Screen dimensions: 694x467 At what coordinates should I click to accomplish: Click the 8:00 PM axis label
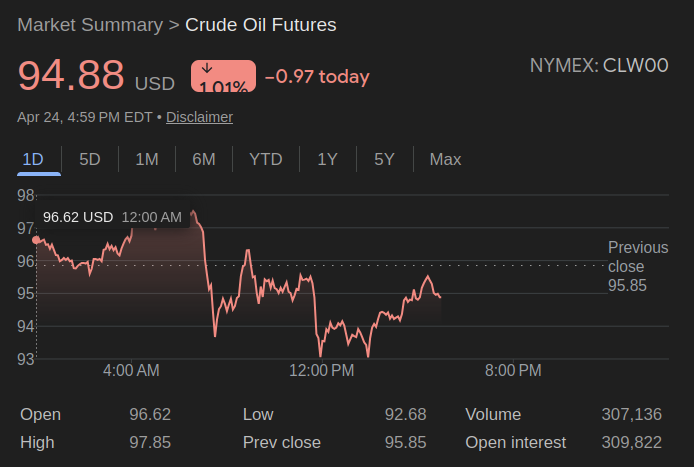(x=513, y=370)
